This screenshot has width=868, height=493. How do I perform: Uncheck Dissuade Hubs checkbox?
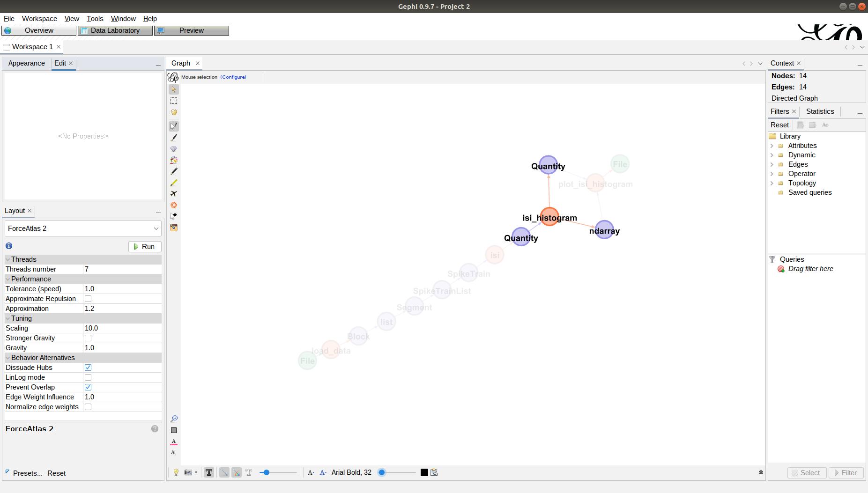coord(88,368)
